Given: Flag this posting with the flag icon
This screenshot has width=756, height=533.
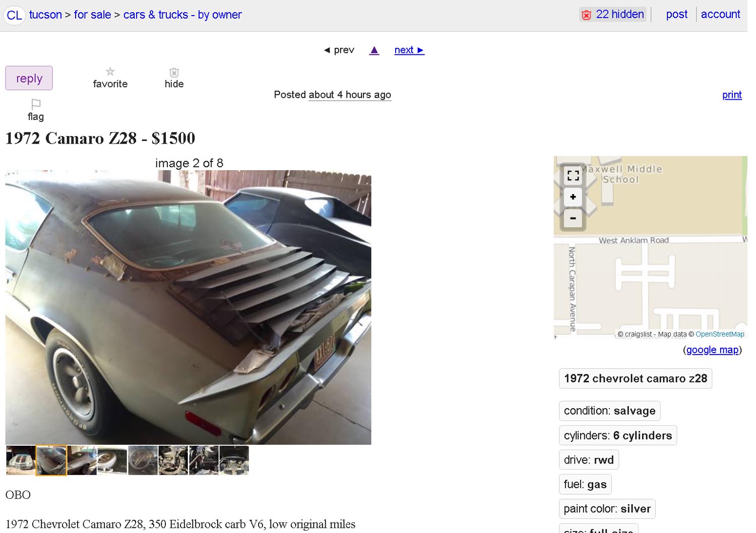Looking at the screenshot, I should 36,104.
